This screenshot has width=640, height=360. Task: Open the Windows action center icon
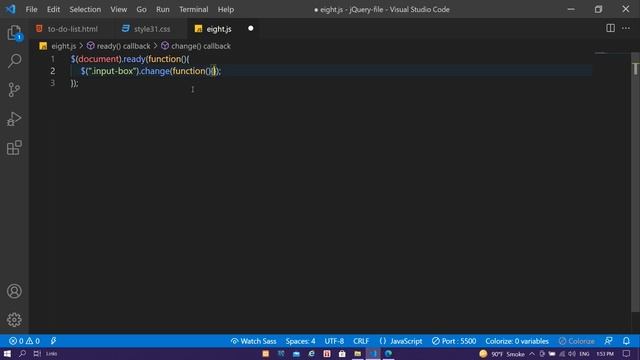[x=627, y=353]
